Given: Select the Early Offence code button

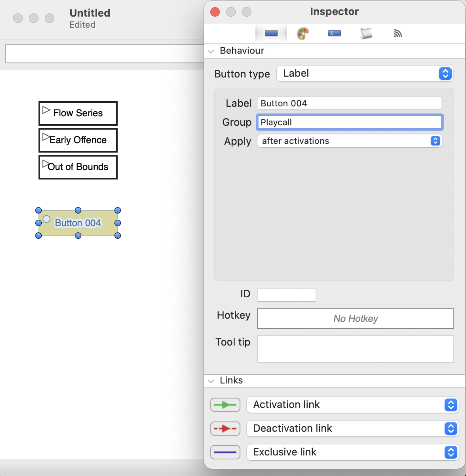Looking at the screenshot, I should coord(78,140).
